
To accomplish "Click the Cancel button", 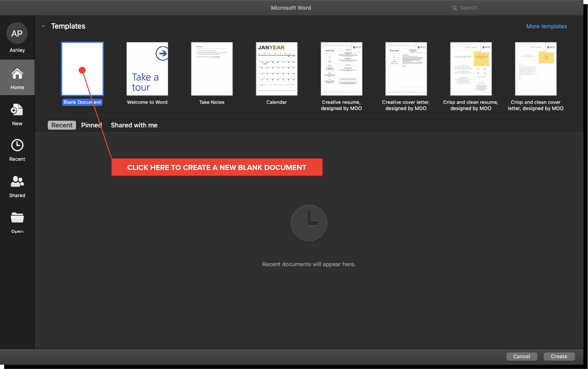I will (522, 357).
